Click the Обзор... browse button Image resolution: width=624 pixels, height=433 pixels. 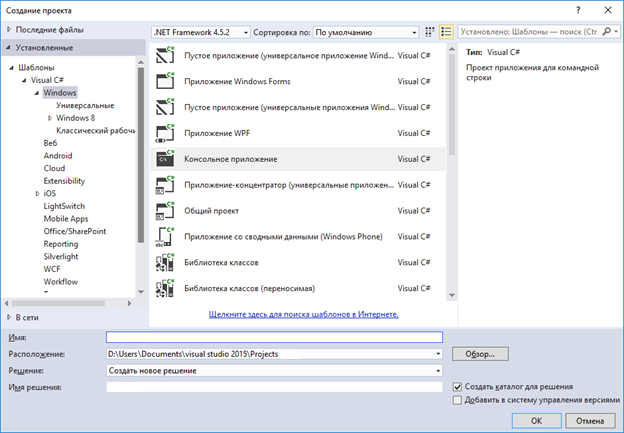[480, 354]
